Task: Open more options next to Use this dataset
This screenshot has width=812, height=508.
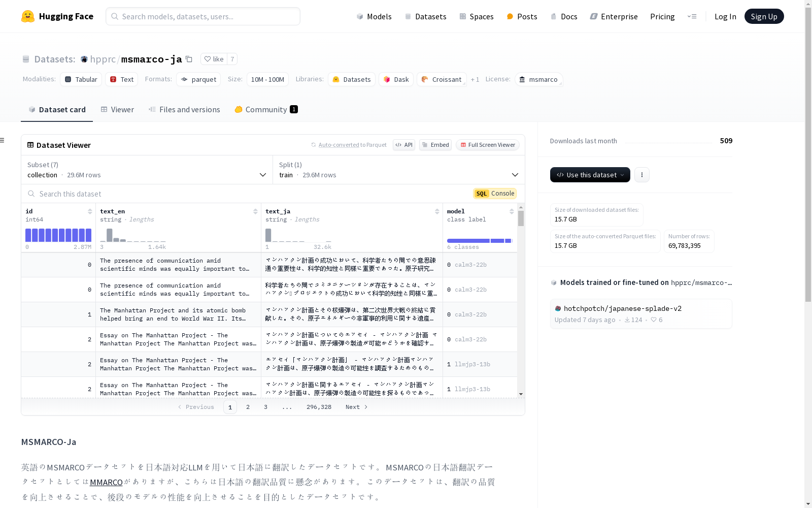Action: click(642, 175)
